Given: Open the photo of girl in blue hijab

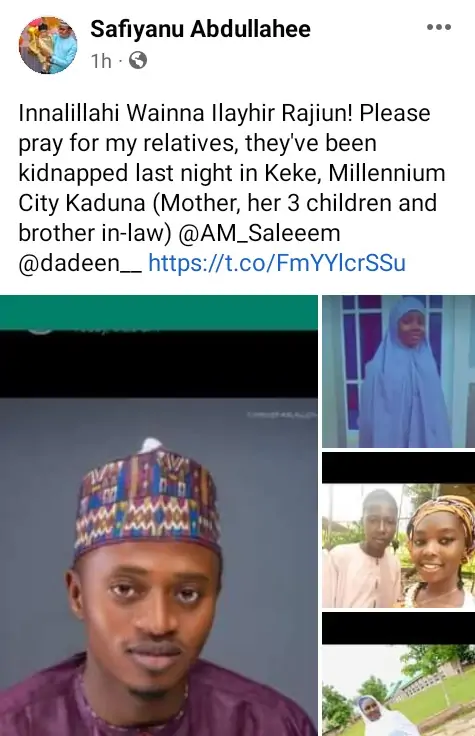Looking at the screenshot, I should (x=398, y=371).
